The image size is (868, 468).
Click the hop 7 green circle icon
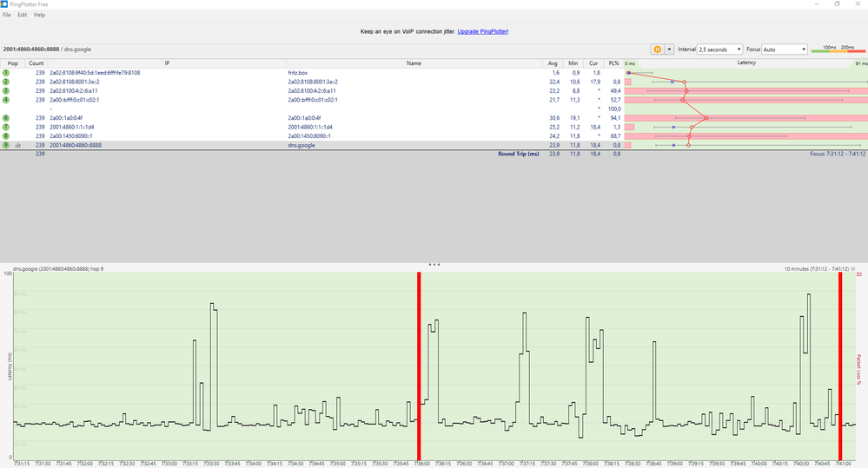[x=5, y=127]
